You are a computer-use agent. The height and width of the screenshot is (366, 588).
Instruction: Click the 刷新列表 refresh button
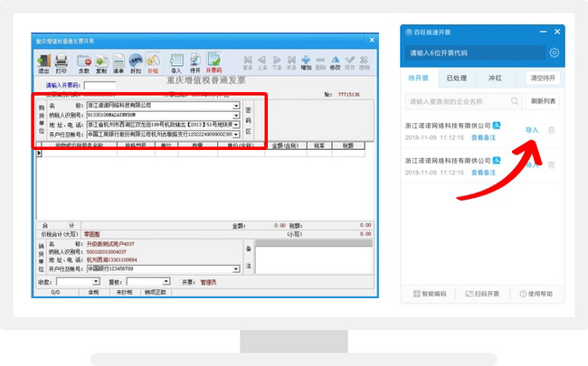544,100
